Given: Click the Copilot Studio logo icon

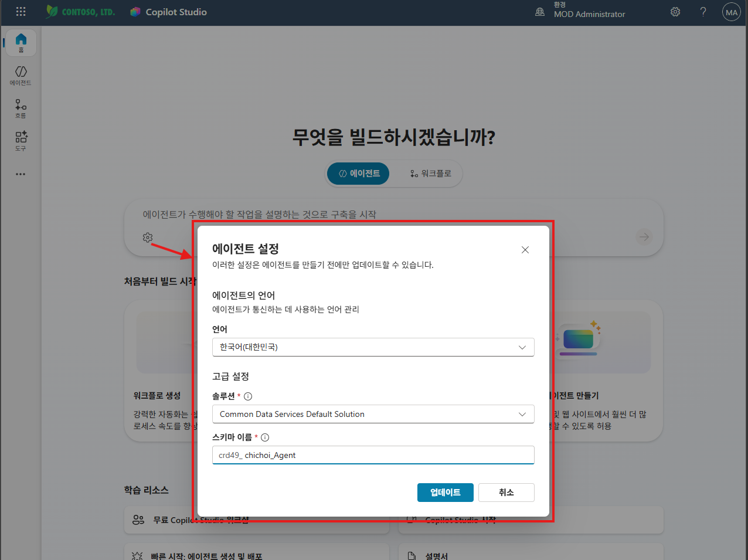Looking at the screenshot, I should (x=135, y=12).
